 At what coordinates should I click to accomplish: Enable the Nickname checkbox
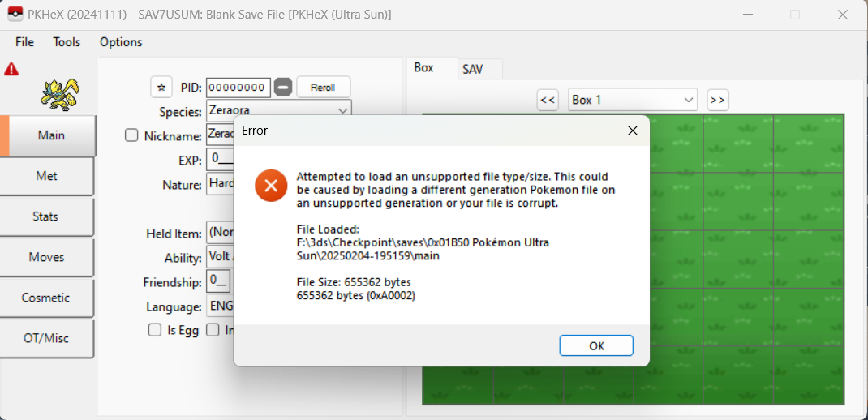pyautogui.click(x=131, y=135)
